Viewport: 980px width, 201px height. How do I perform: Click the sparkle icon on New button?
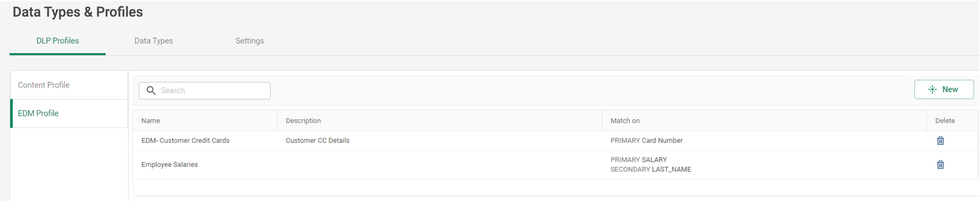932,90
